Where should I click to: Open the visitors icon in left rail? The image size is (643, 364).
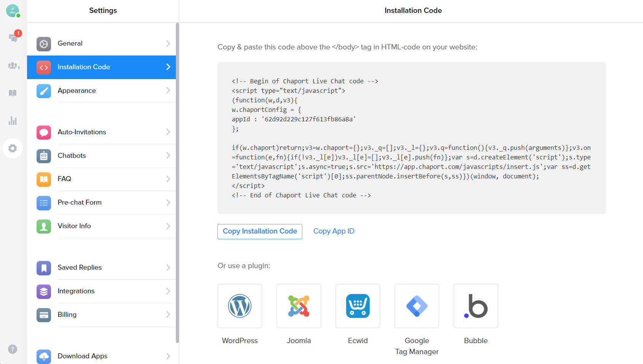pyautogui.click(x=13, y=66)
